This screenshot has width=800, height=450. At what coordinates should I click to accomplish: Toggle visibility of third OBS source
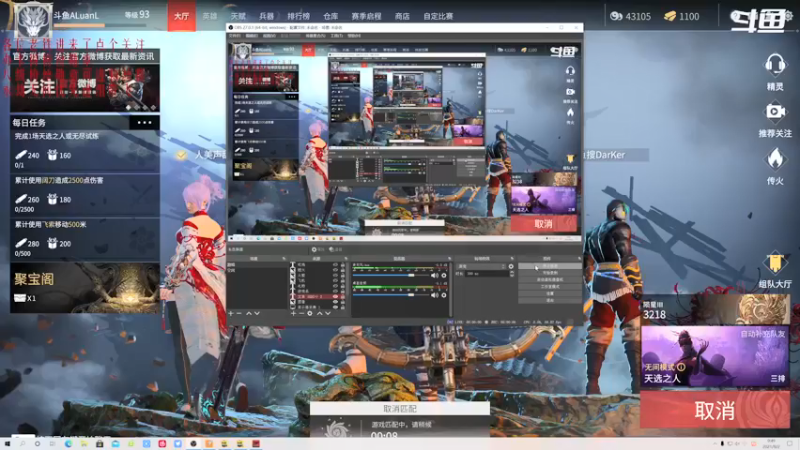[336, 276]
